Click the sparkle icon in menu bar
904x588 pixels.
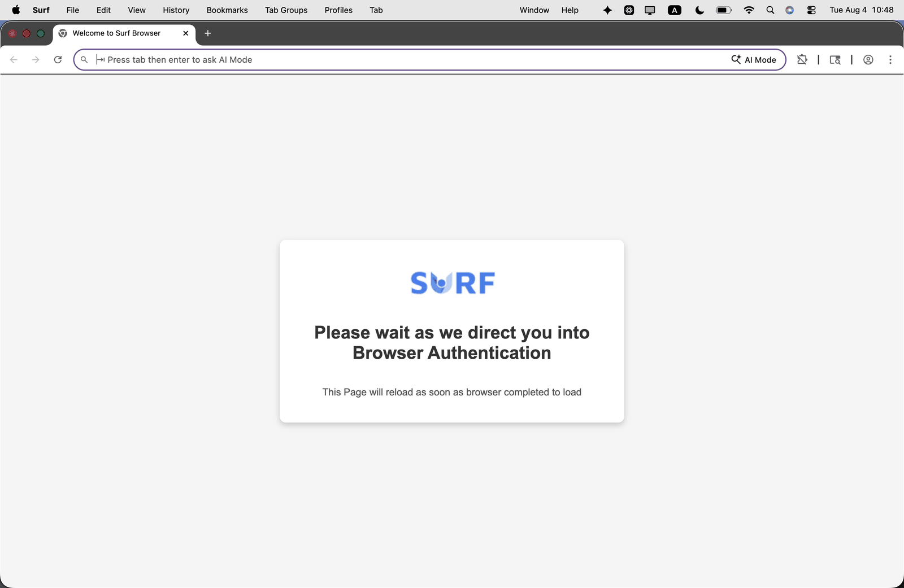607,10
